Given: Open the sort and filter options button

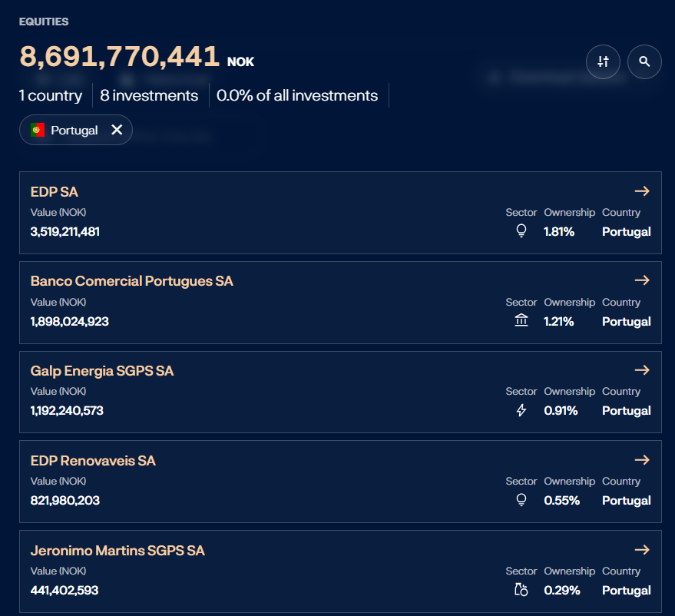Looking at the screenshot, I should coord(603,61).
